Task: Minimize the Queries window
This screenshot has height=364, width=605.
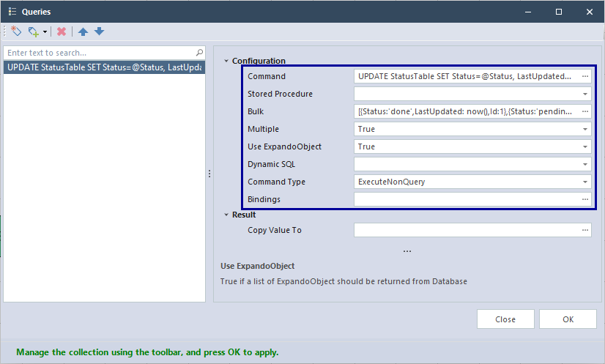Action: click(x=528, y=12)
